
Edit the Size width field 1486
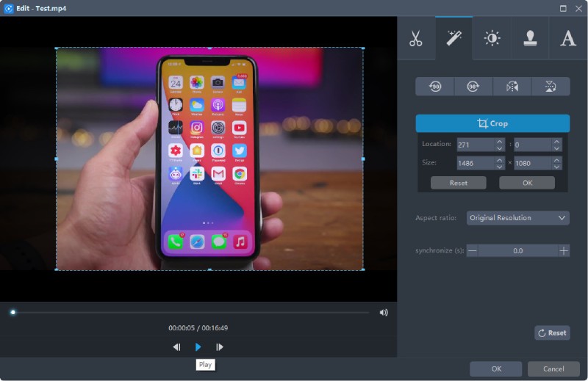click(x=476, y=163)
